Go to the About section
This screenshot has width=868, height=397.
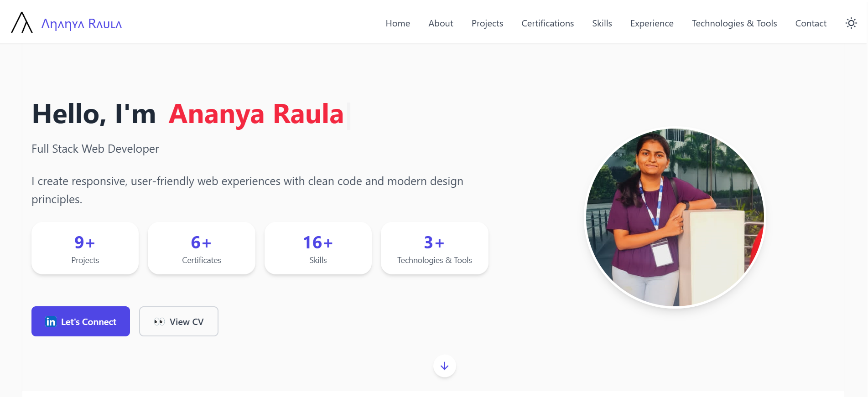point(441,23)
